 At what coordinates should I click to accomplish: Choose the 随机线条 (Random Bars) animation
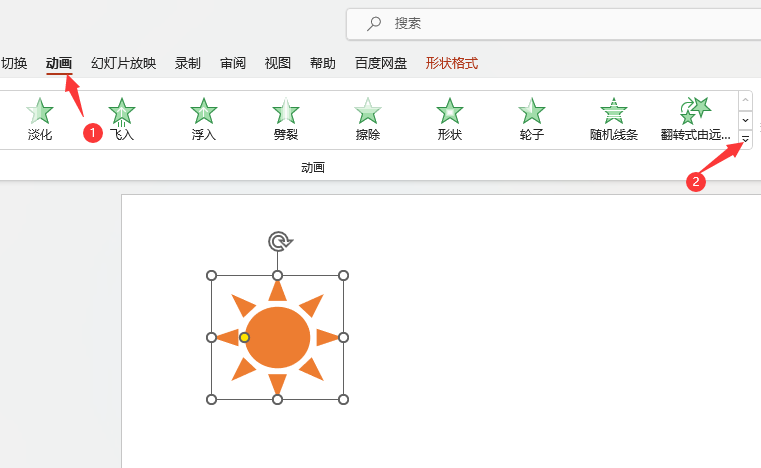pyautogui.click(x=613, y=119)
